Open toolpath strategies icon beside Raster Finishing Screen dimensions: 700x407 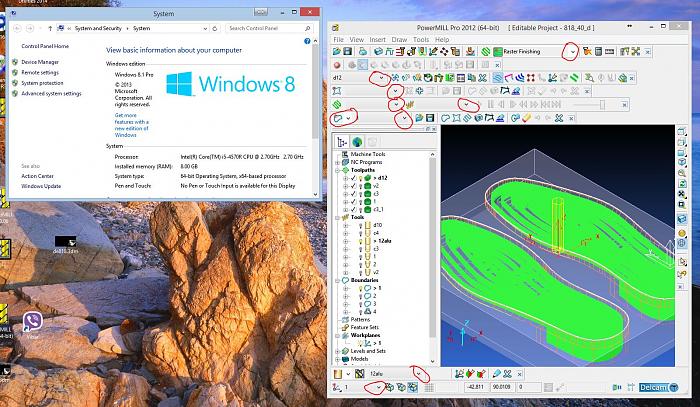point(486,52)
